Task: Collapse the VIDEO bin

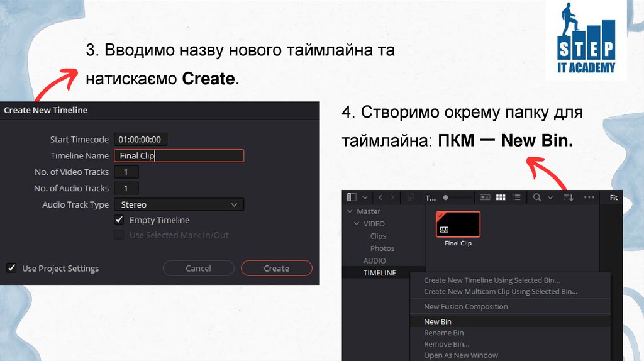Action: click(x=357, y=224)
